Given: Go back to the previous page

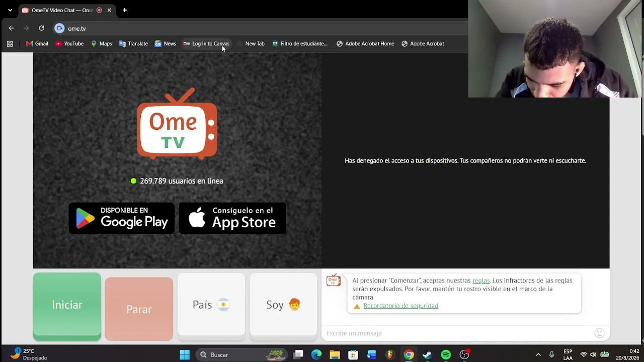Looking at the screenshot, I should pos(11,28).
